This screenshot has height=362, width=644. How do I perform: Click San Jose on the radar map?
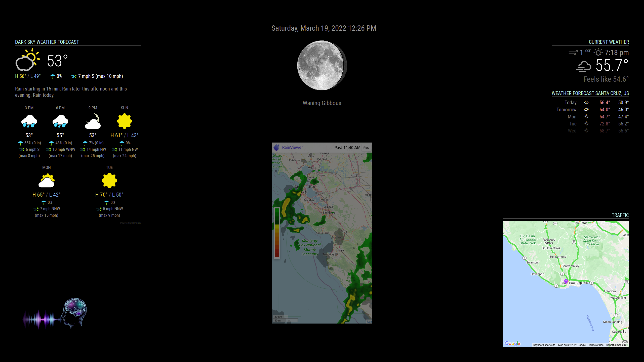point(328,212)
